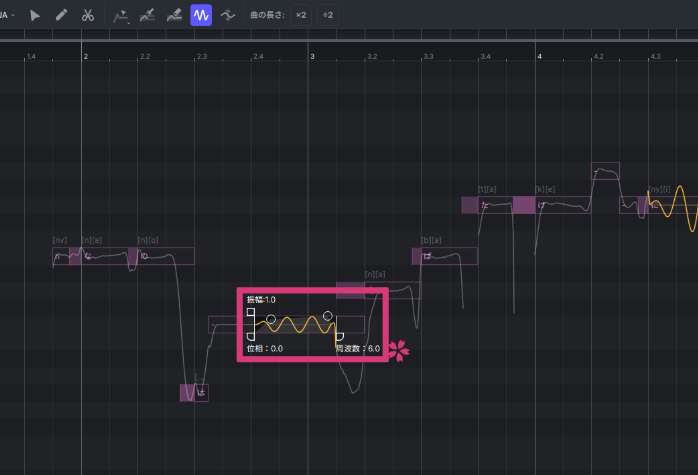Viewport: 698px width, 475px height.
Task: Grab the vibrato amplitude square handle
Action: (x=250, y=312)
